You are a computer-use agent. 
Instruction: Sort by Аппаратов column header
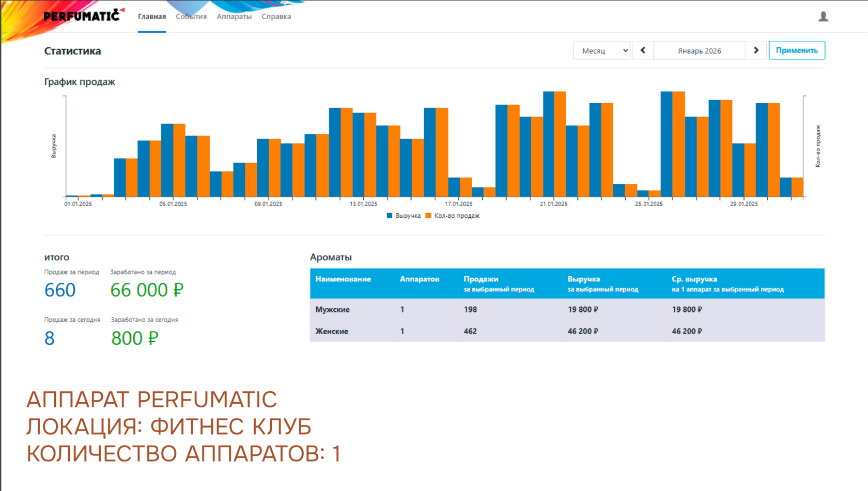click(420, 279)
